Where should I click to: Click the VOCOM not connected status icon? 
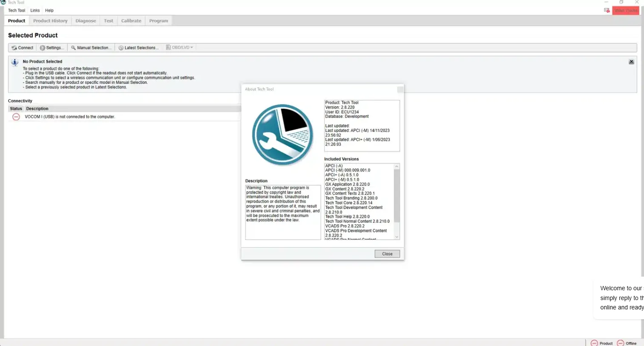coord(16,117)
